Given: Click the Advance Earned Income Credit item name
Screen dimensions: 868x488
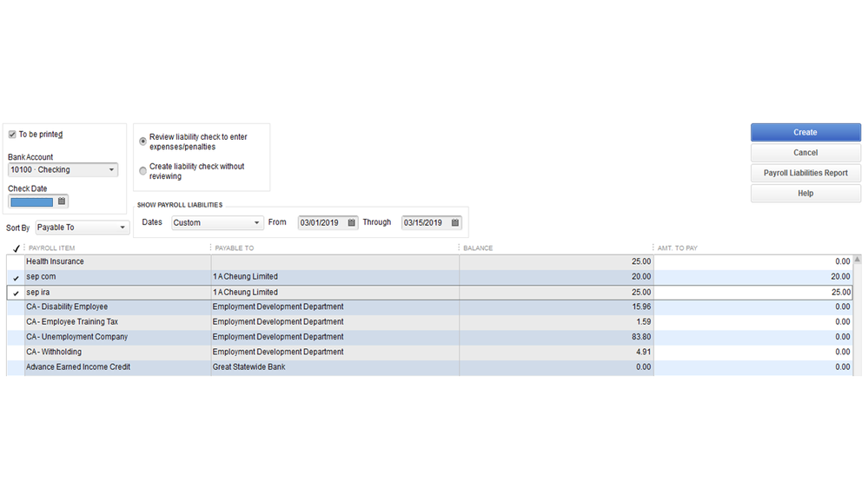Looking at the screenshot, I should pyautogui.click(x=78, y=367).
